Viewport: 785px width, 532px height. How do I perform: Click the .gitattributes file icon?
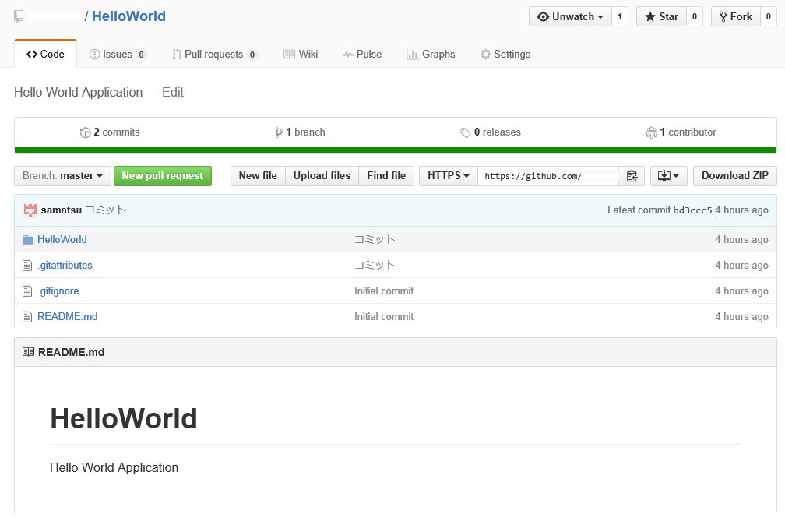[27, 266]
